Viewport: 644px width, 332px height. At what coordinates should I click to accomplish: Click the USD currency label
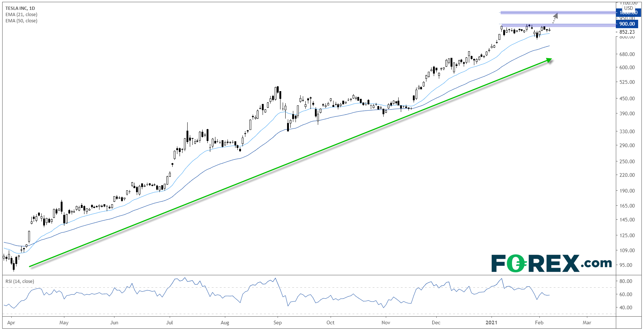(628, 8)
